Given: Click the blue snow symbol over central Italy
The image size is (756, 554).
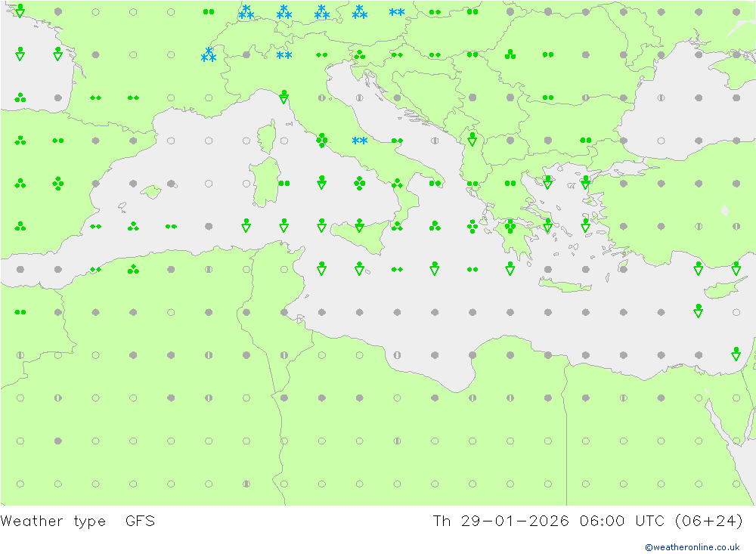Looking at the screenshot, I should [360, 141].
